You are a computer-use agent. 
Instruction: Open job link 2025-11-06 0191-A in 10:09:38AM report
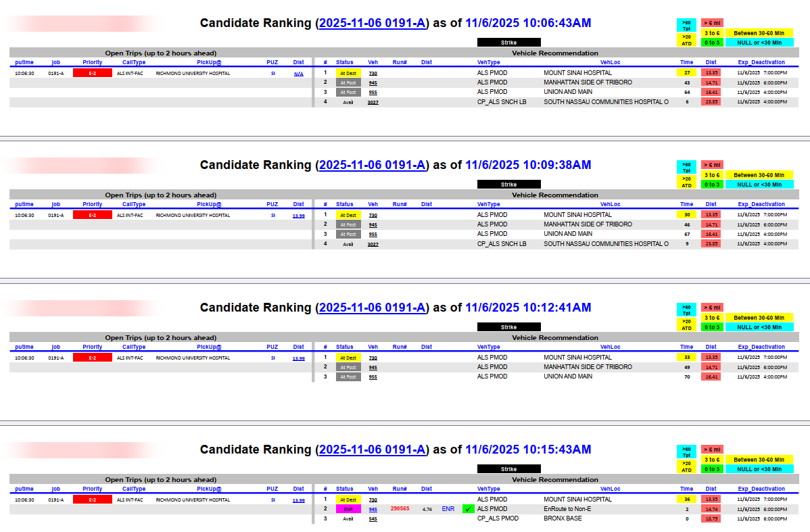coord(373,165)
